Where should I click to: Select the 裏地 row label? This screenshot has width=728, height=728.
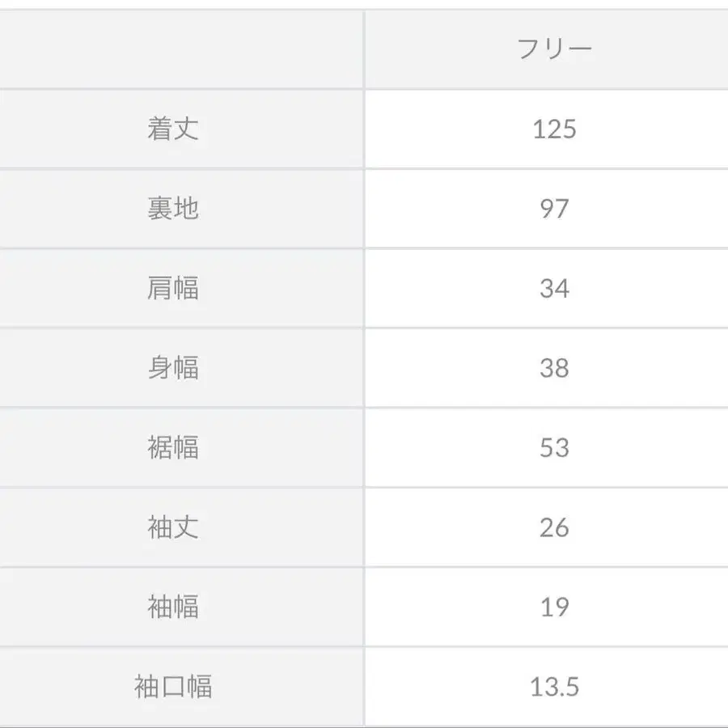pos(173,208)
